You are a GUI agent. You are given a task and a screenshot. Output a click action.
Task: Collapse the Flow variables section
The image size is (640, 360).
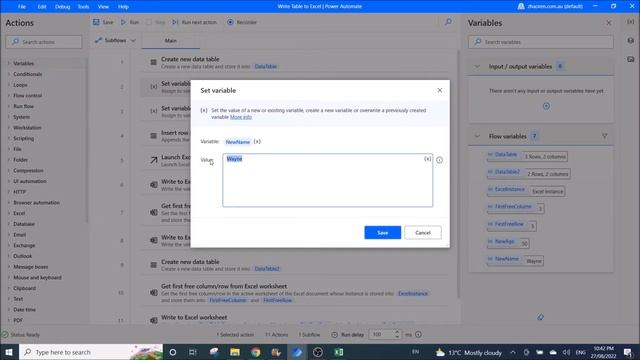coord(477,136)
